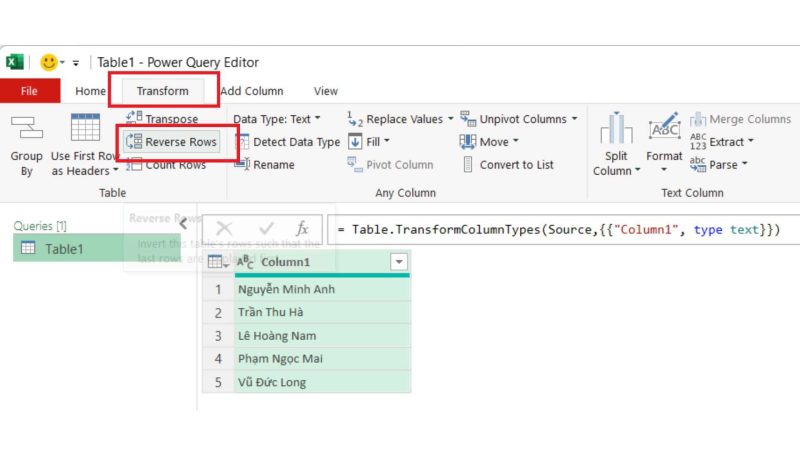Open the Extract dropdown

721,141
